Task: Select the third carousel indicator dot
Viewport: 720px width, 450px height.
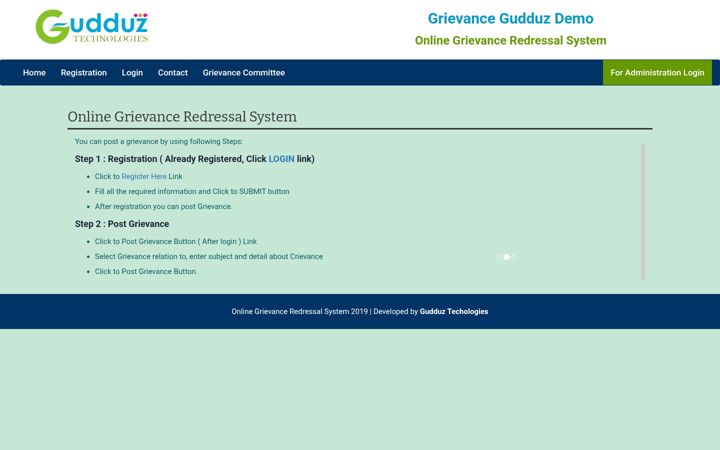Action: click(x=514, y=257)
